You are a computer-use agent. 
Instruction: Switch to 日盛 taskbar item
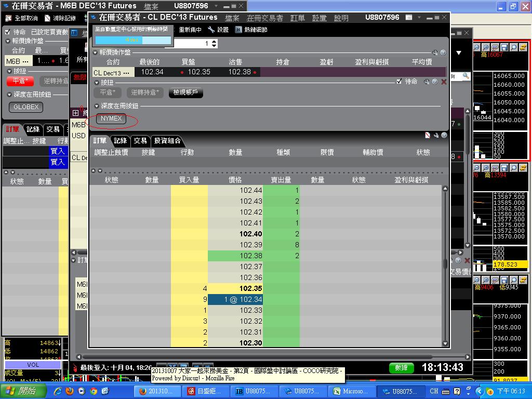pyautogui.click(x=206, y=391)
